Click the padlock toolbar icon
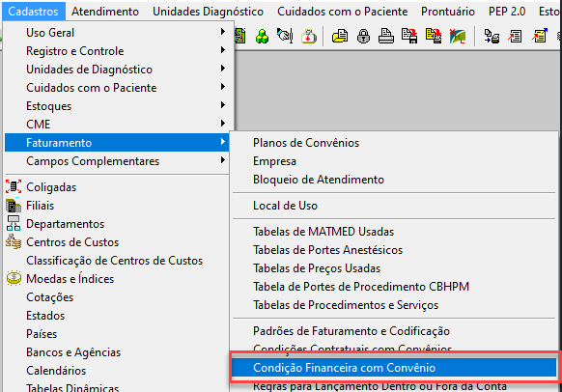Screen dimensions: 562x392 363,36
